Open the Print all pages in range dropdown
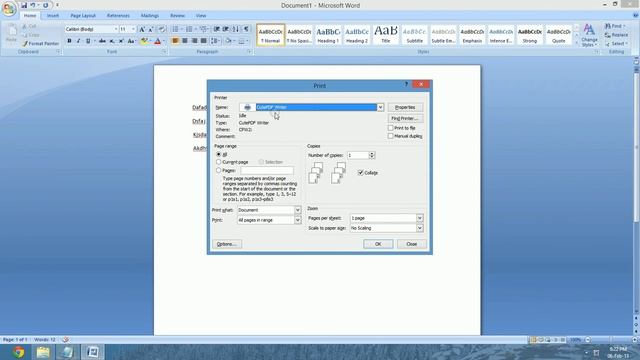Viewport: 640px width, 360px height. [298, 220]
